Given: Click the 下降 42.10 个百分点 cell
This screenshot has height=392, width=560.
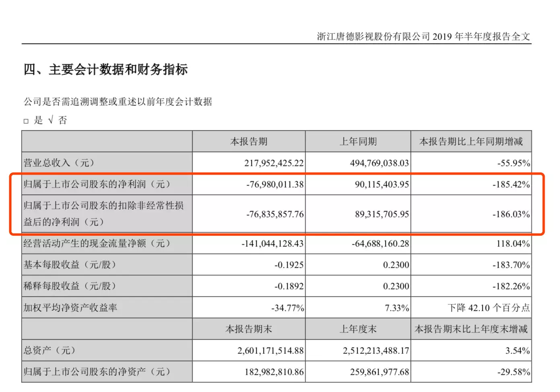Looking at the screenshot, I should tap(488, 308).
